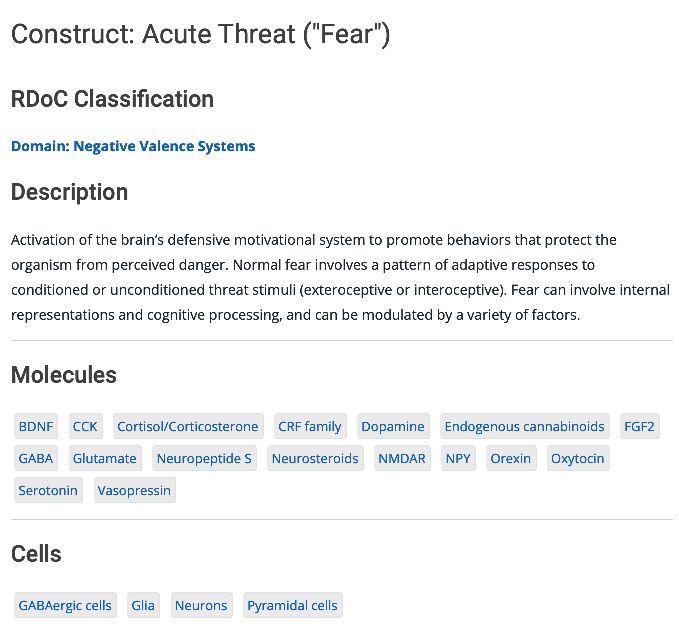Open the Orexin tag
This screenshot has width=679, height=624.
pos(511,459)
